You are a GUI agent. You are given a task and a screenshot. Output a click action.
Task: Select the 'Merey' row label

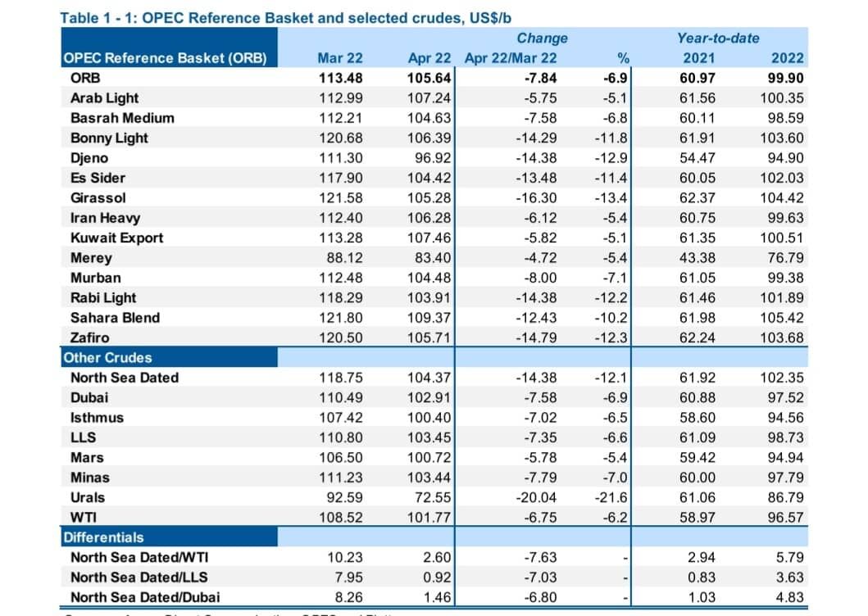[x=91, y=258]
